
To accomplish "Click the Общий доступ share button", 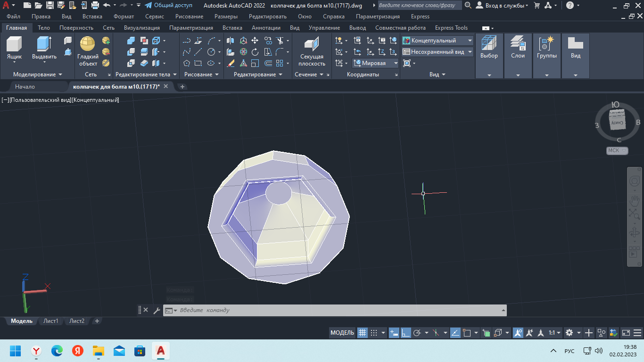I will (x=169, y=5).
